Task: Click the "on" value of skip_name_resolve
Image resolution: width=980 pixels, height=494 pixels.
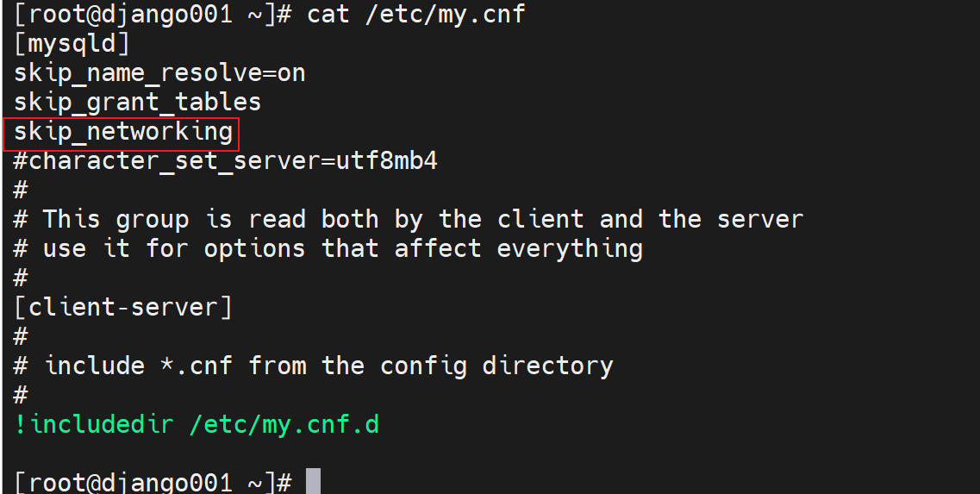Action: 291,72
